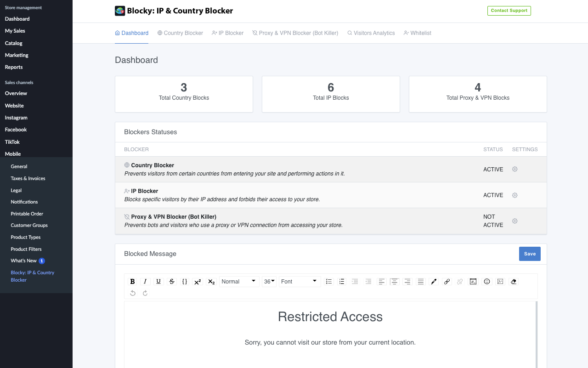Image resolution: width=588 pixels, height=368 pixels.
Task: Open Product Types in sidebar
Action: [26, 237]
